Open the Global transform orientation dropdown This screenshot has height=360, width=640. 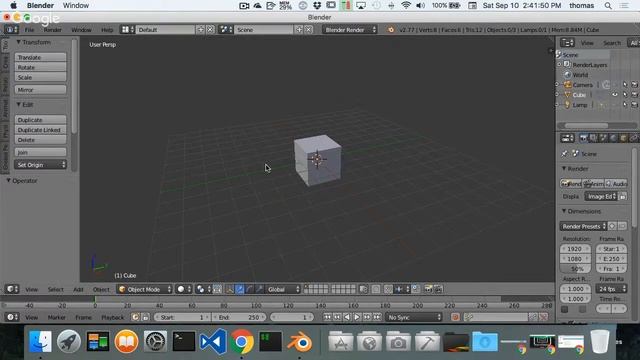click(283, 289)
